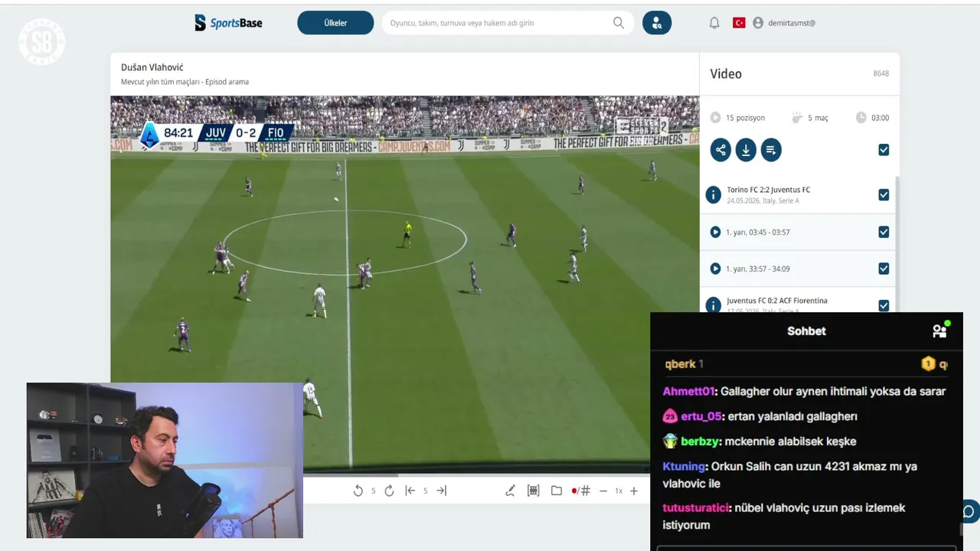The image size is (980, 551).
Task: Open tutusturatici's chat username
Action: pos(697,507)
